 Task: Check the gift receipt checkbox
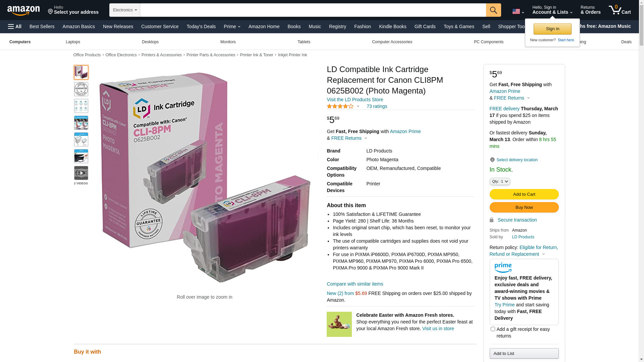493,329
